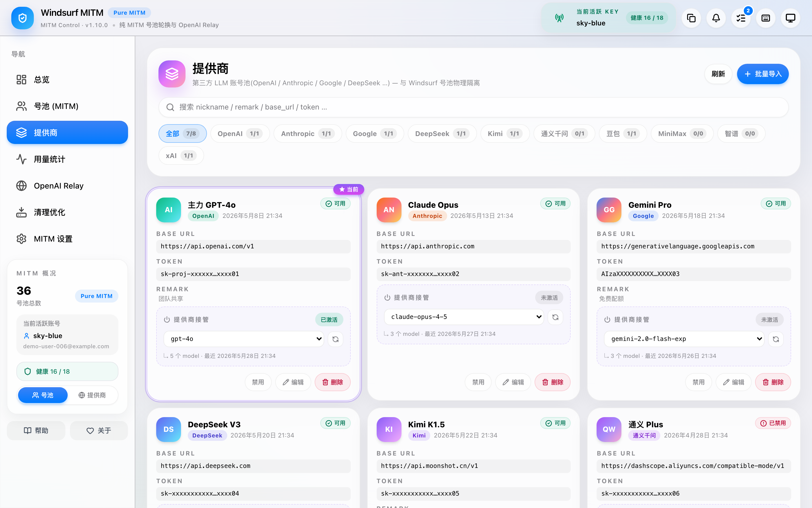Click the AI avatar on 主力 GPT-4o card
The height and width of the screenshot is (508, 812).
coord(168,210)
